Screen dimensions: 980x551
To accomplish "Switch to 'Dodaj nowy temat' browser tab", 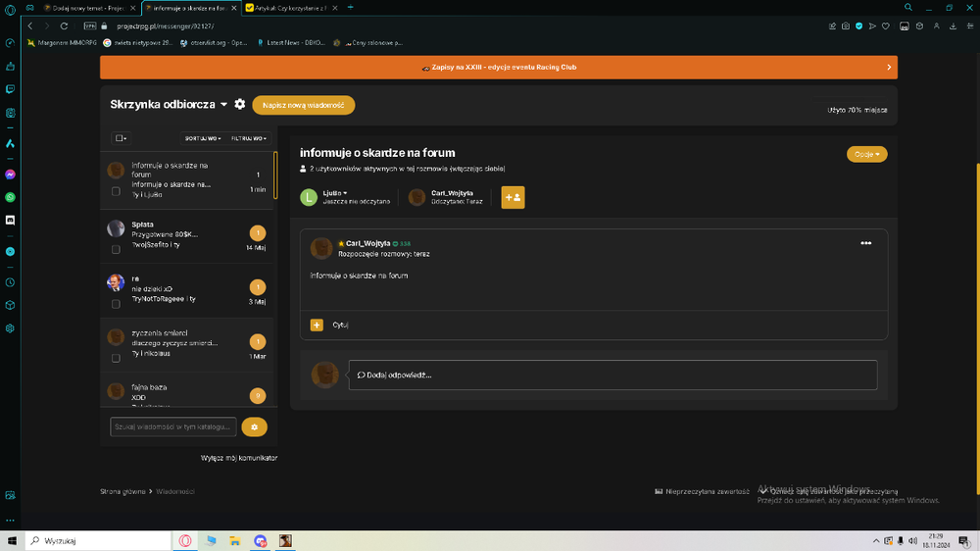I will [88, 8].
